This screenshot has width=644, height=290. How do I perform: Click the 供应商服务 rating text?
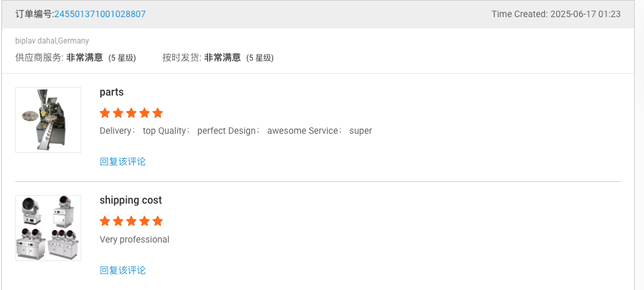click(75, 58)
